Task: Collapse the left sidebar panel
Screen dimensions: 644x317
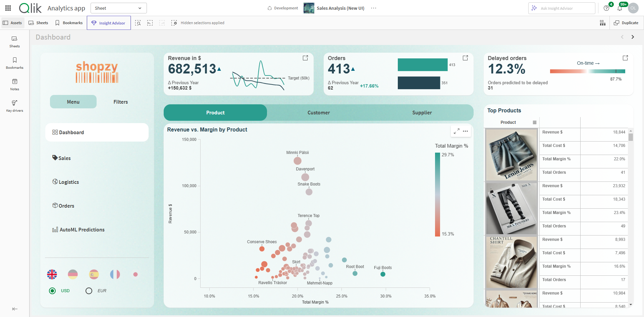Action: (x=15, y=309)
